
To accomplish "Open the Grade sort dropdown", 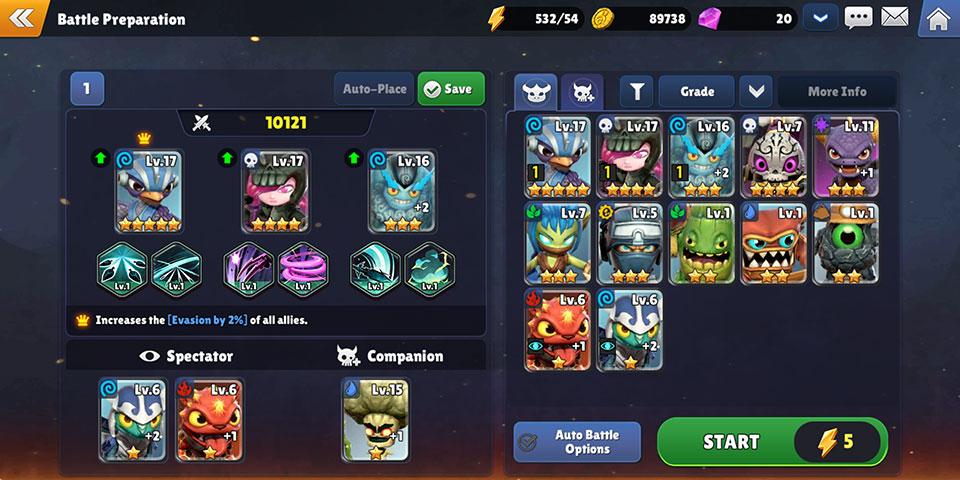I will click(697, 92).
